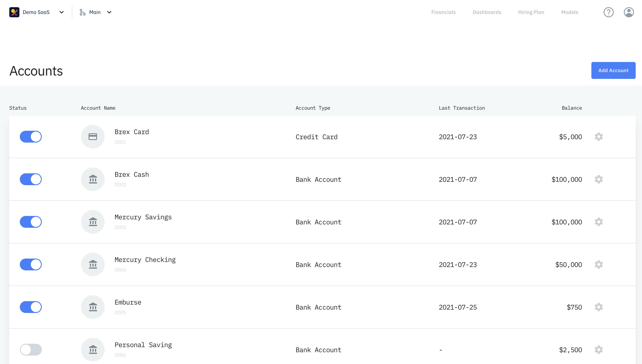Click the $2,500 balance value
The image size is (642, 364).
571,350
